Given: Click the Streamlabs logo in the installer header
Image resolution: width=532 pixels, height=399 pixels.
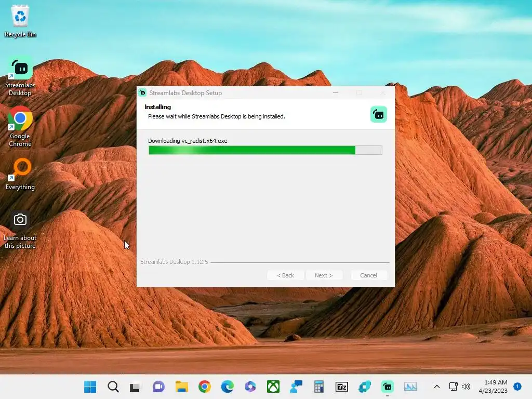Looking at the screenshot, I should 379,114.
